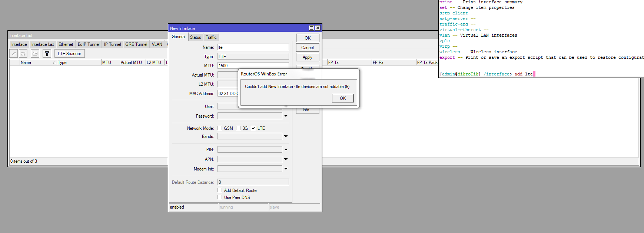Toggle the GSM network mode checkbox
644x233 pixels.
[x=220, y=128]
